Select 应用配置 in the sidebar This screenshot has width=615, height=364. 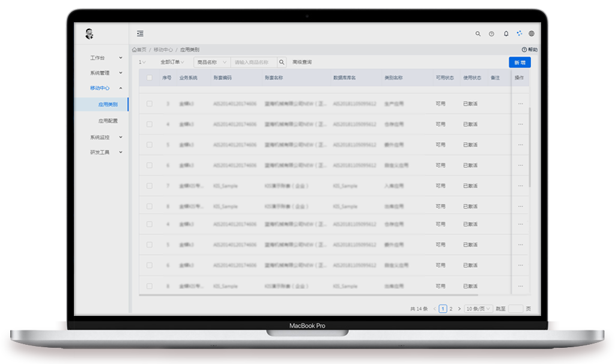tap(108, 121)
